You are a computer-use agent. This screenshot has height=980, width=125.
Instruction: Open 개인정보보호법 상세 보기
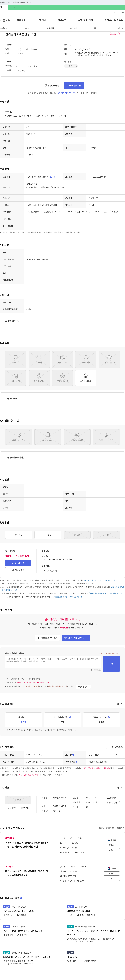(x=47, y=638)
